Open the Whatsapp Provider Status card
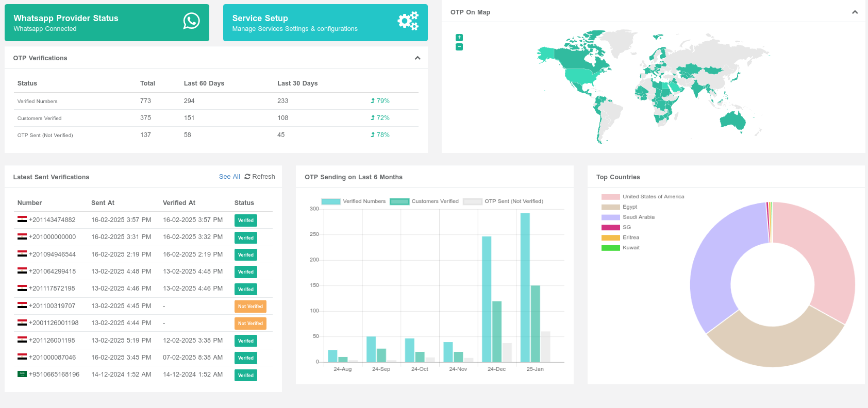 pyautogui.click(x=107, y=23)
